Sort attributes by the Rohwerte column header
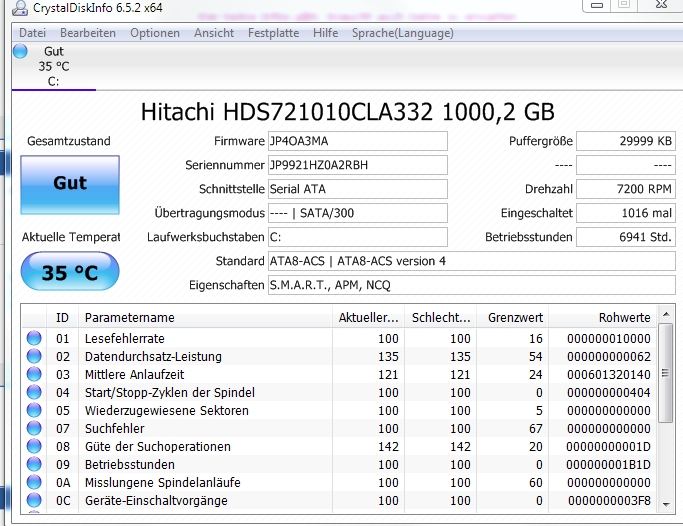The image size is (683, 526). coord(602,317)
